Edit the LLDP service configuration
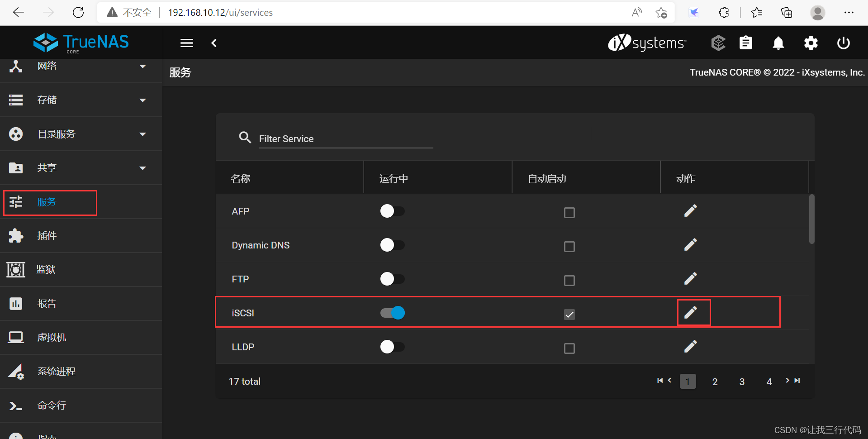Screen dimensions: 868x439 click(x=690, y=347)
